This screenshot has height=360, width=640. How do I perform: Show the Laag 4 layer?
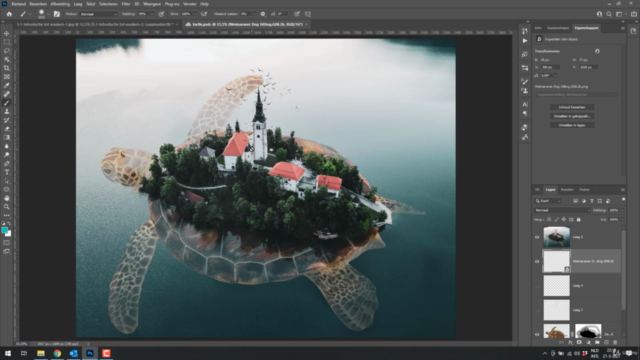[537, 286]
